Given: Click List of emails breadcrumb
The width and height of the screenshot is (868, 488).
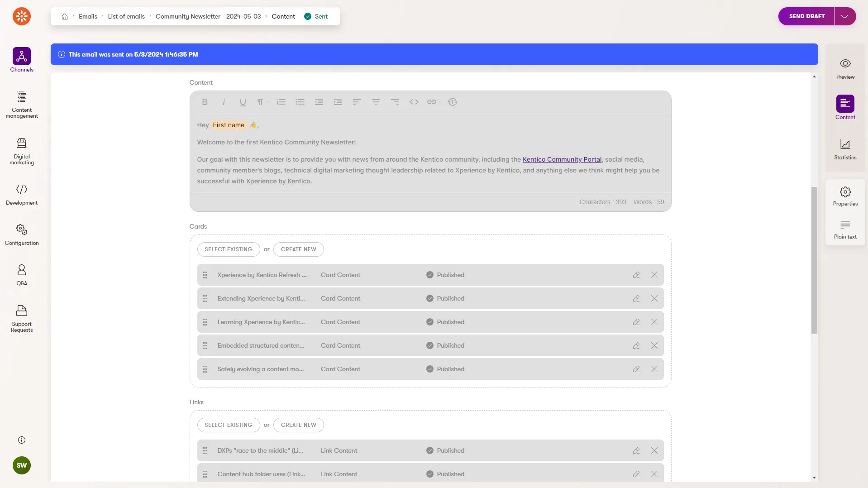Looking at the screenshot, I should [x=126, y=16].
